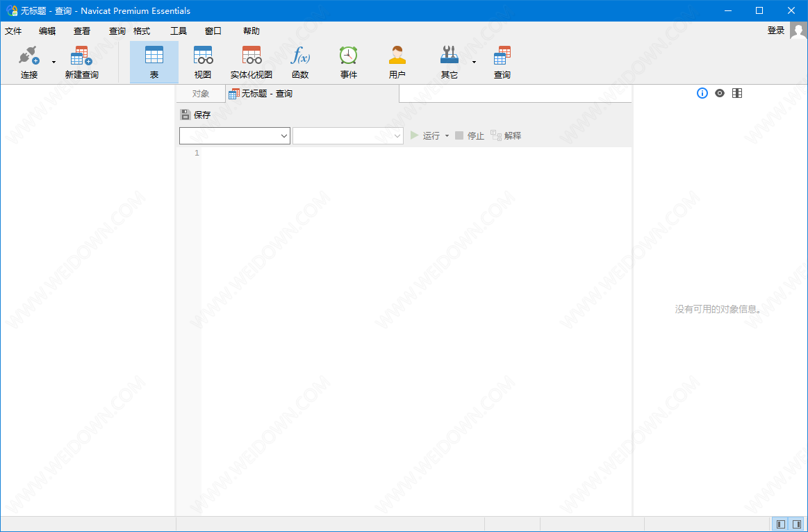Expand the connection selection combo box

click(x=284, y=136)
